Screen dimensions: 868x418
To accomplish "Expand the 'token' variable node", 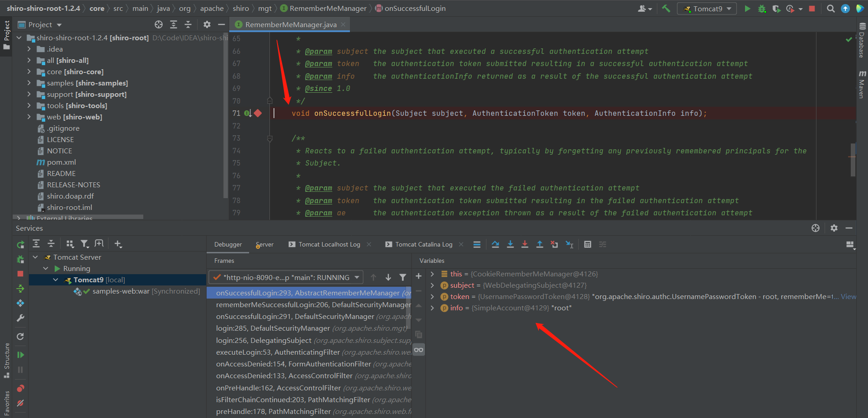I will (432, 296).
